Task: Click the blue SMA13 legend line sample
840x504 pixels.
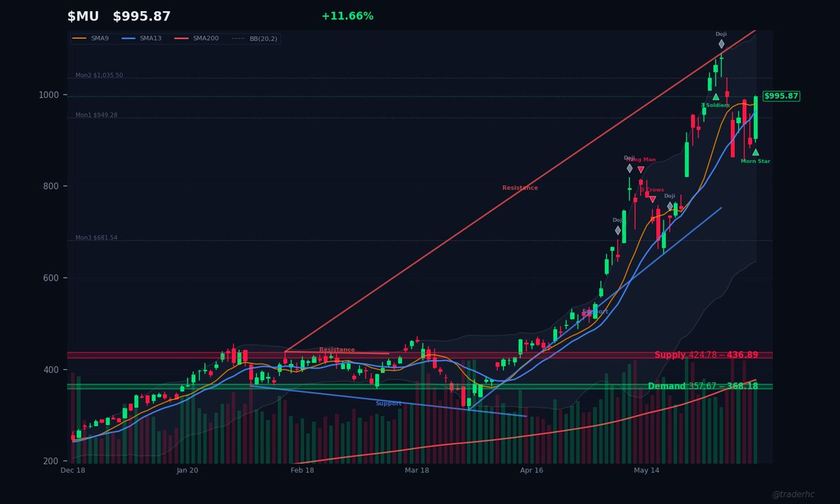Action: point(130,38)
